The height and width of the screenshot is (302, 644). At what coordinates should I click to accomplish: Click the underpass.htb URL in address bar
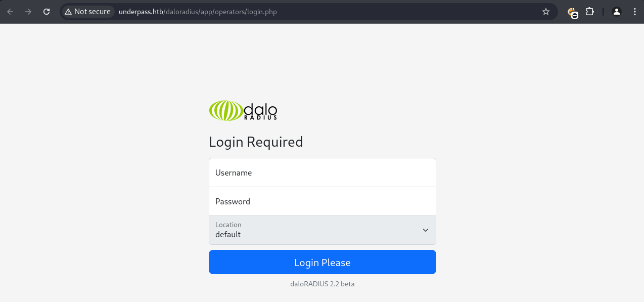[198, 12]
